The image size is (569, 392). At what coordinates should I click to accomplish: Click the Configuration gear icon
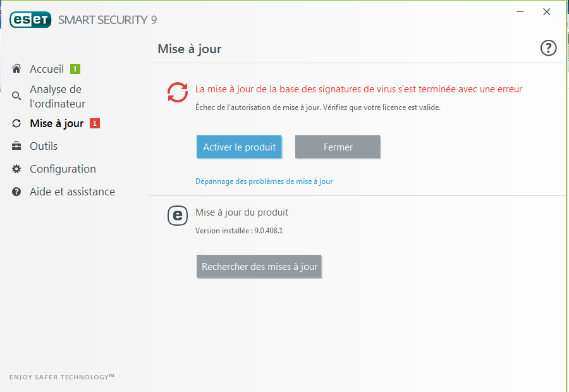(x=16, y=169)
